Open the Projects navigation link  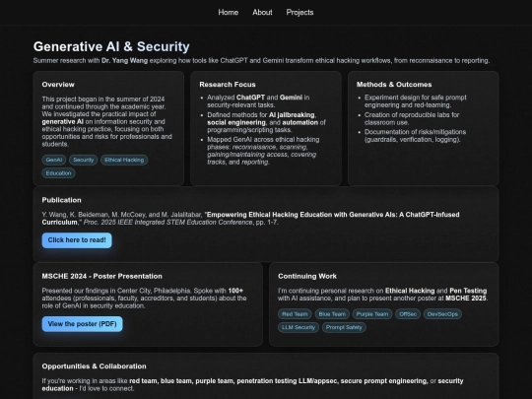[x=299, y=13]
